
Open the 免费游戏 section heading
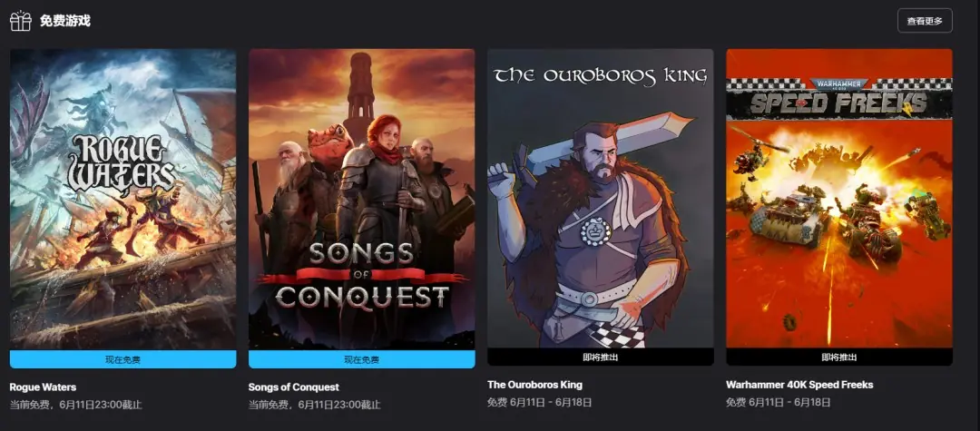click(65, 21)
